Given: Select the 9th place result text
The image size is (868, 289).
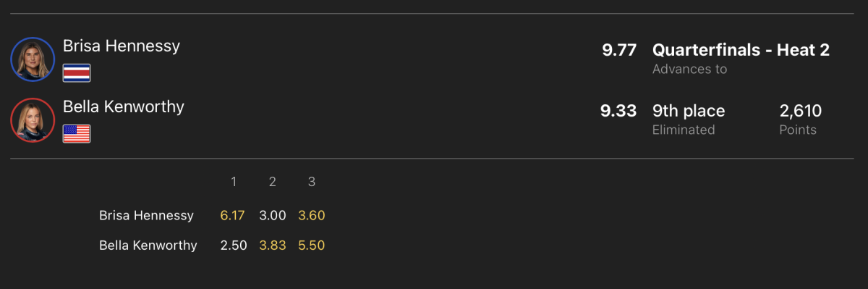Looking at the screenshot, I should click(x=689, y=111).
